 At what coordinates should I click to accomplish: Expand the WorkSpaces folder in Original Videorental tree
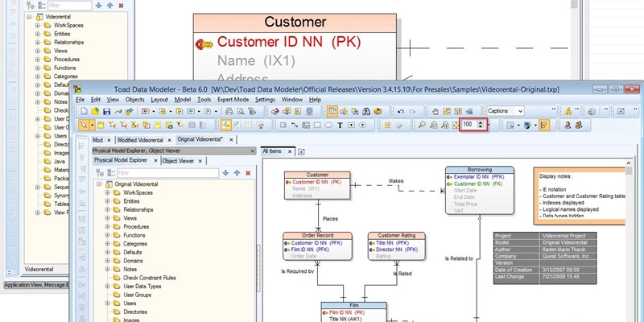tap(108, 192)
